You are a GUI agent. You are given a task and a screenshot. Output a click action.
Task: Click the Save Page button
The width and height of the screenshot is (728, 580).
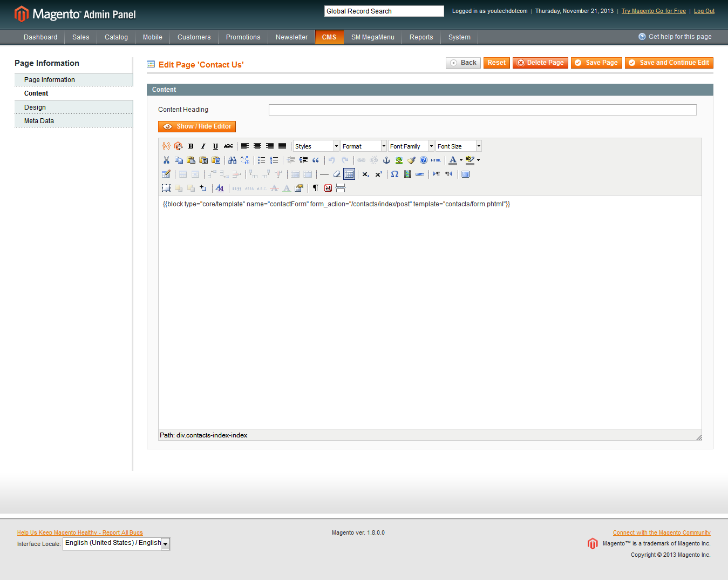click(x=596, y=63)
